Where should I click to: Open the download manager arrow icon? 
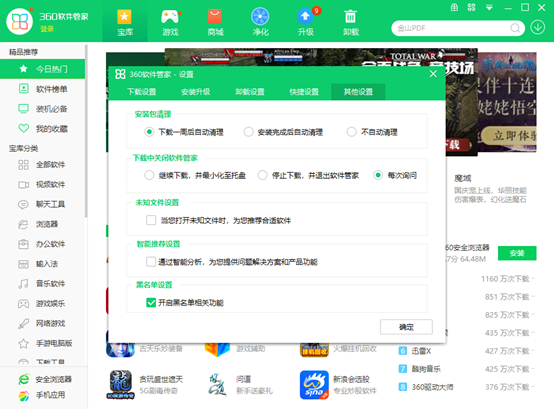538,27
